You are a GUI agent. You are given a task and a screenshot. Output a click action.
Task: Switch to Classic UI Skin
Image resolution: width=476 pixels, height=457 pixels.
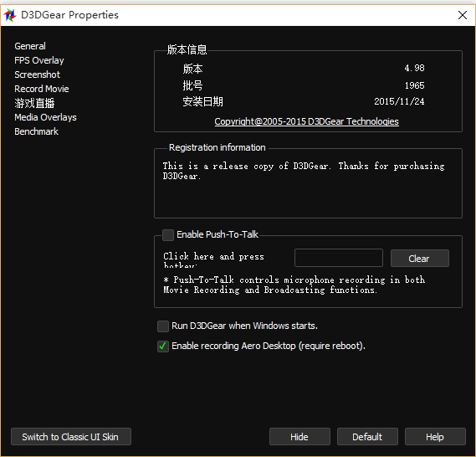(x=71, y=437)
